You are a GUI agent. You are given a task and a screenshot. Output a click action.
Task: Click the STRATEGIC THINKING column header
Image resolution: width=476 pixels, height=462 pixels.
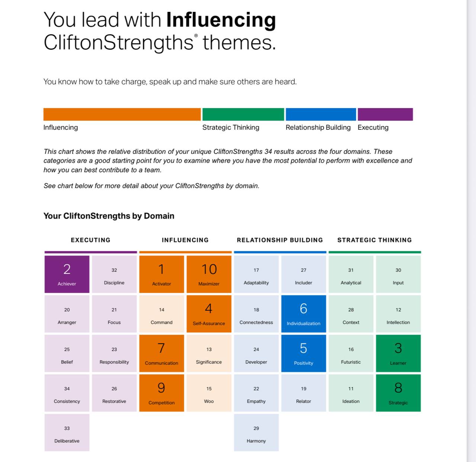point(374,240)
